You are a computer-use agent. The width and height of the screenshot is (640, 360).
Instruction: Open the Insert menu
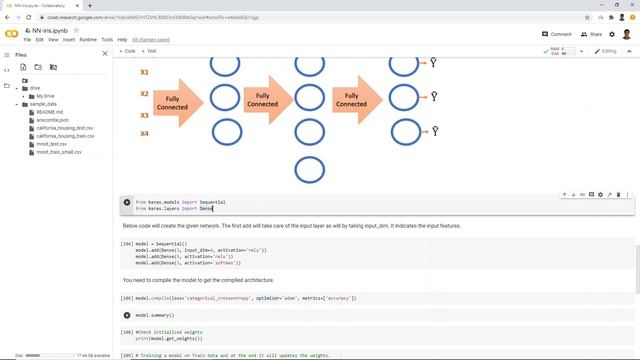(x=69, y=40)
